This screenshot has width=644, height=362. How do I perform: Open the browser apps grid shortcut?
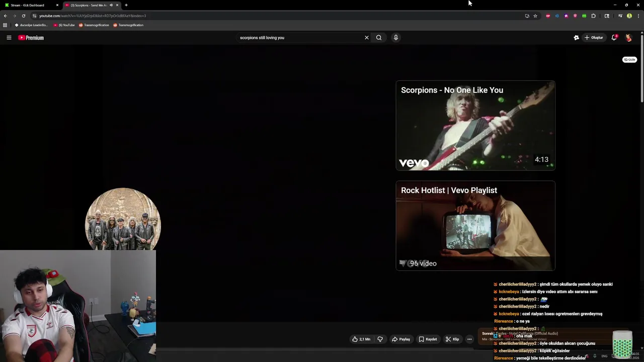(5, 25)
